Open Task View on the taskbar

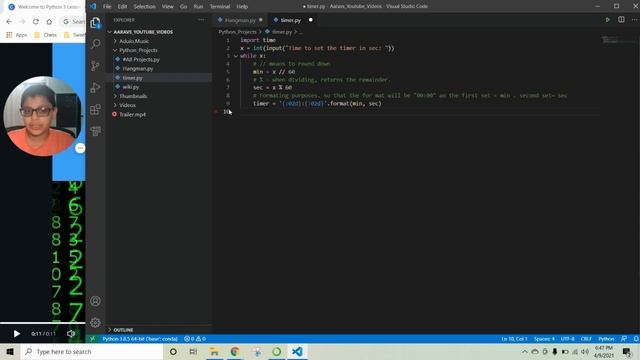click(193, 351)
